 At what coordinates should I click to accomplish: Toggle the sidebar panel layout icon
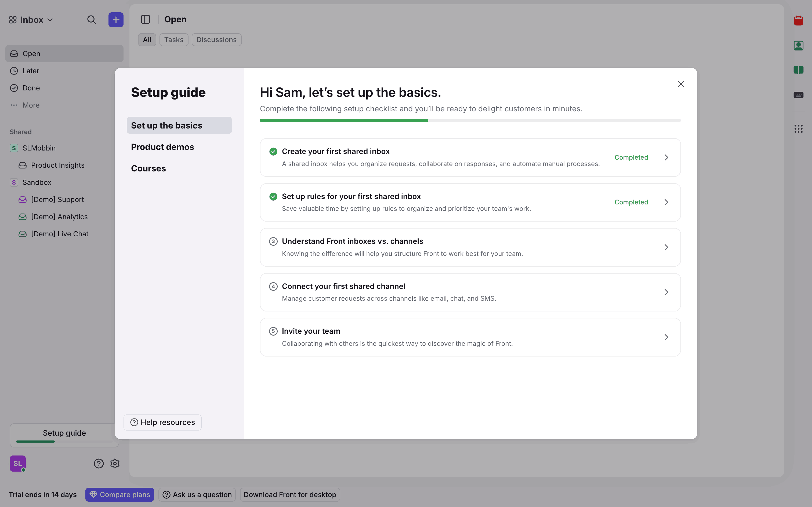click(145, 19)
